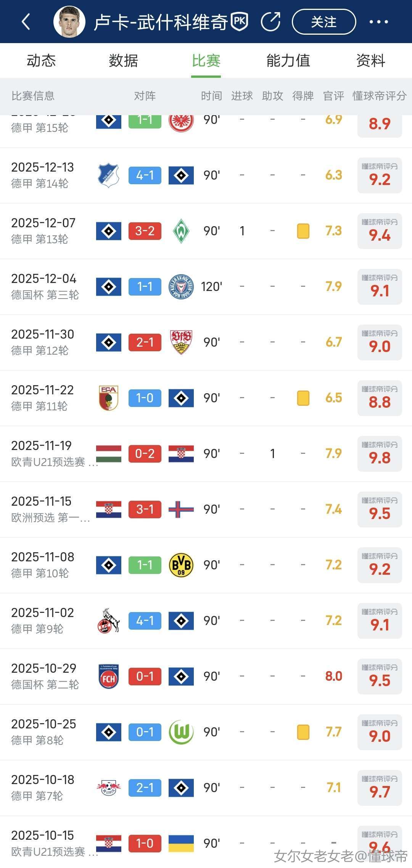Tap the RB Leipzig club logo
Viewport: 412px width, 868px height.
[x=109, y=788]
